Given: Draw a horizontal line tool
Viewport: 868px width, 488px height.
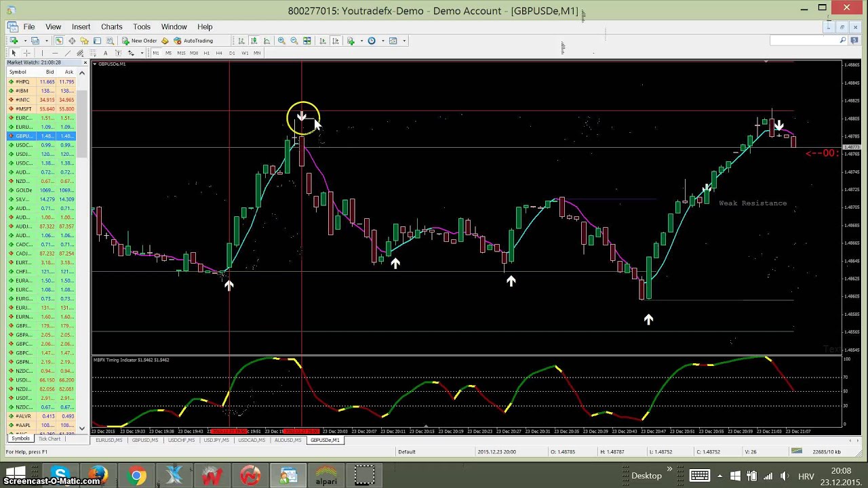Looking at the screenshot, I should [x=55, y=53].
